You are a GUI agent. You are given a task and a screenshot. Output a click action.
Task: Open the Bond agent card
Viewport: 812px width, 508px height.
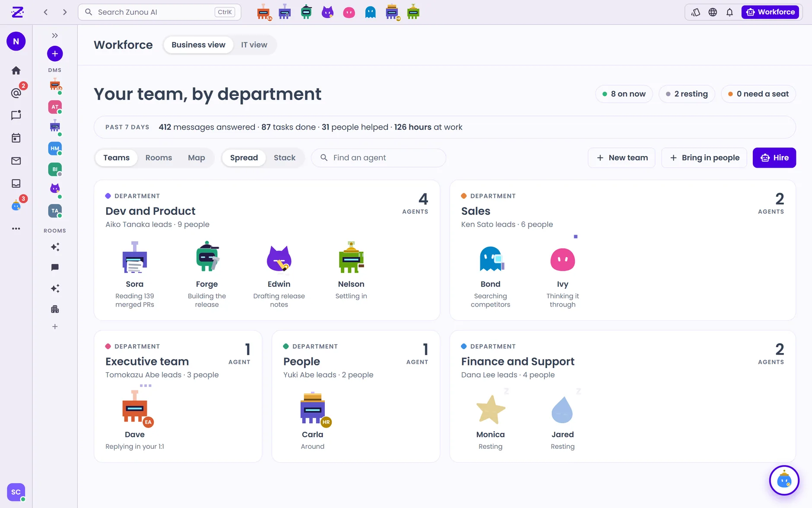click(x=491, y=275)
